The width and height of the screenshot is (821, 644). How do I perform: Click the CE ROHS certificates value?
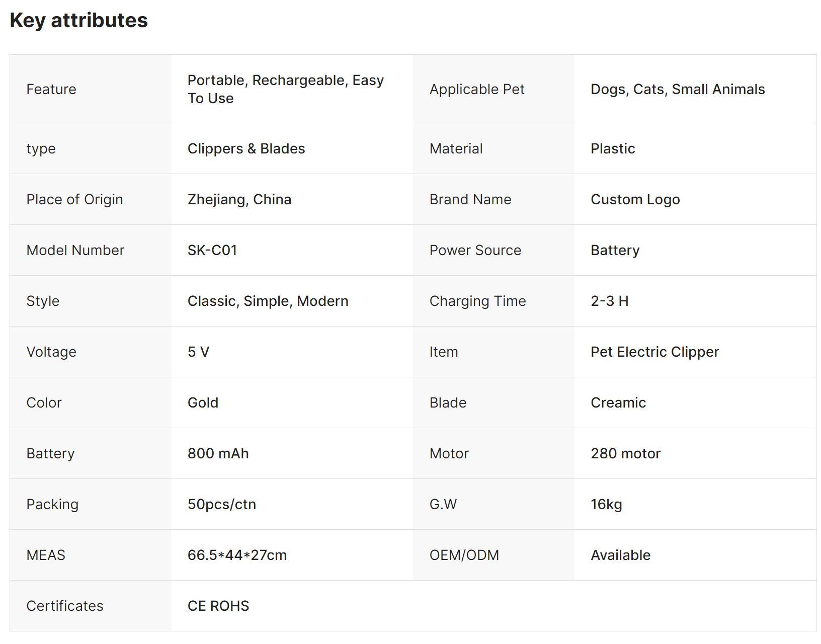218,606
